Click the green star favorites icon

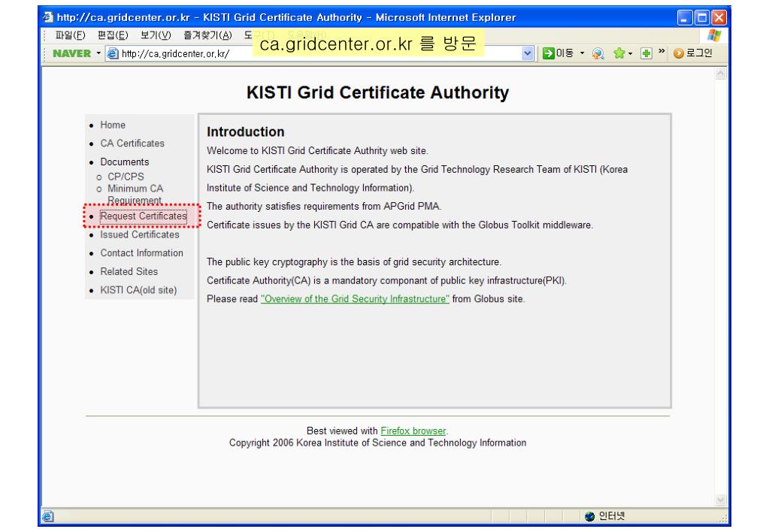[619, 53]
